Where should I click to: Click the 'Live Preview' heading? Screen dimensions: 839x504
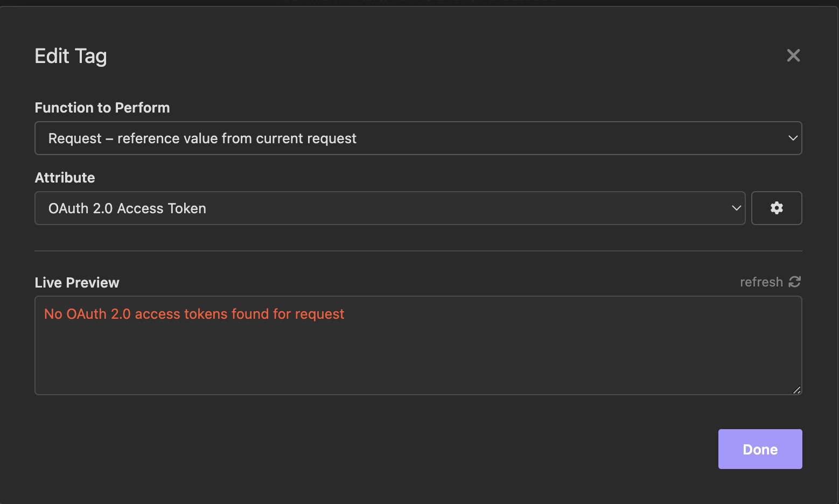77,283
